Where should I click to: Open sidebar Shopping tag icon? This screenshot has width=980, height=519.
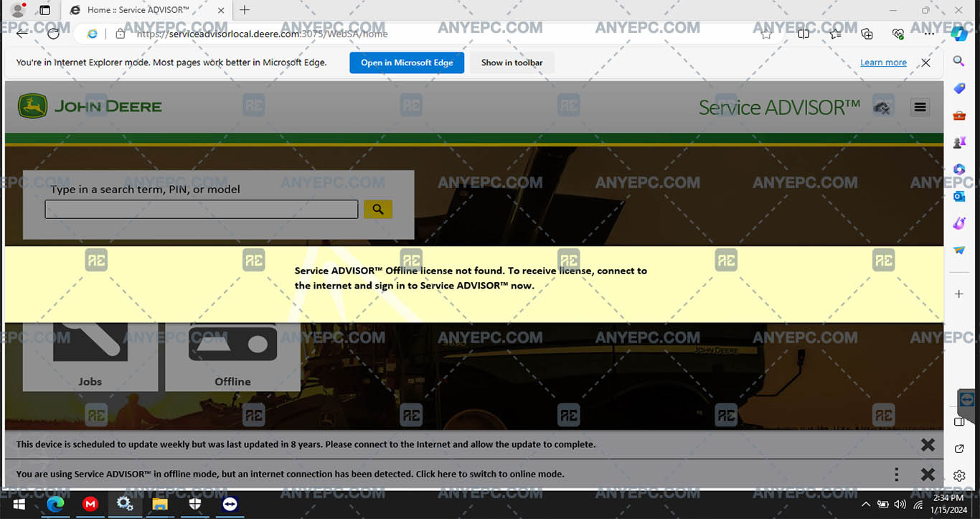click(959, 88)
